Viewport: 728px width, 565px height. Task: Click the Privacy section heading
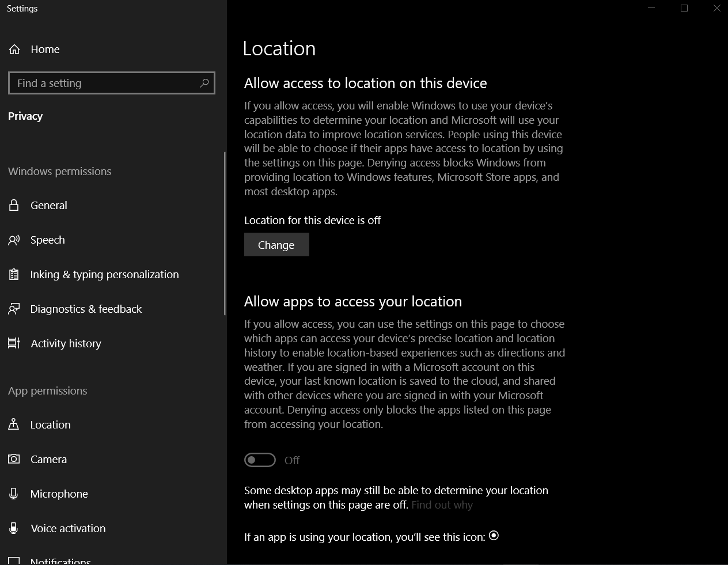pos(25,116)
